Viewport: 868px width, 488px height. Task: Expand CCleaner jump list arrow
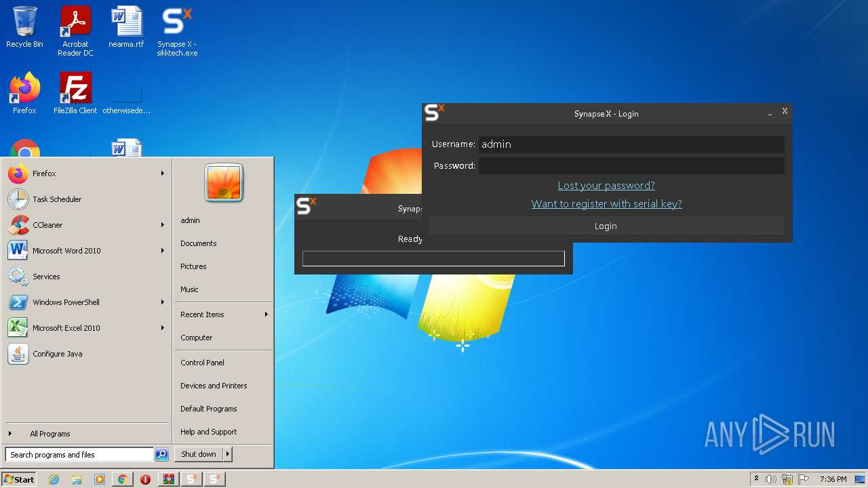pos(163,225)
